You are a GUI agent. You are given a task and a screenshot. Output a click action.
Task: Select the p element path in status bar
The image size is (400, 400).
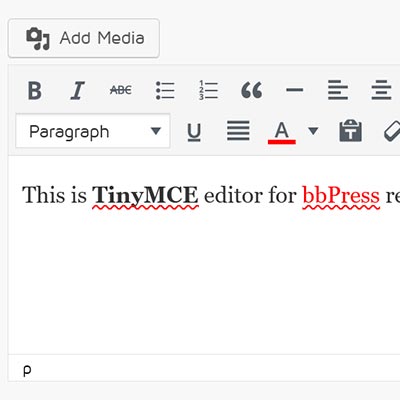(x=27, y=369)
